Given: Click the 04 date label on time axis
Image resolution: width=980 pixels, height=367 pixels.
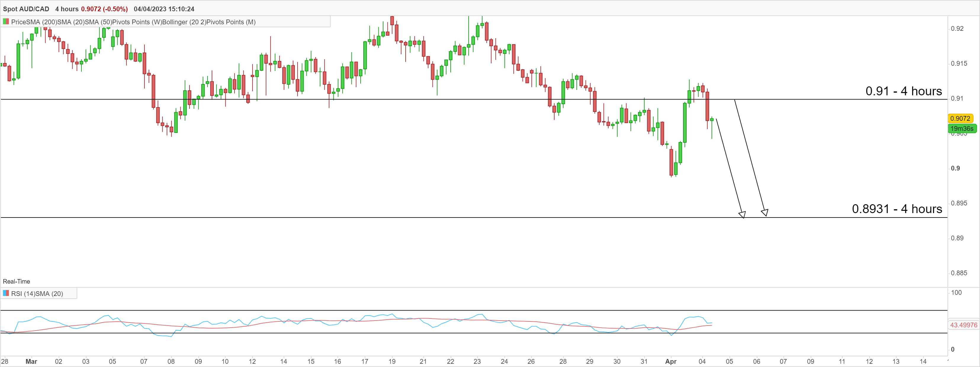Looking at the screenshot, I should [702, 361].
